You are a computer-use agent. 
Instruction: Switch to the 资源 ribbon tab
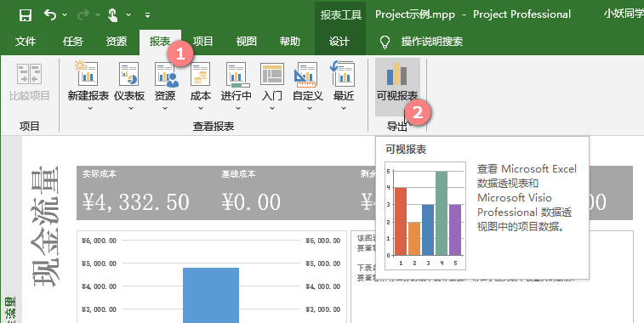(x=117, y=42)
